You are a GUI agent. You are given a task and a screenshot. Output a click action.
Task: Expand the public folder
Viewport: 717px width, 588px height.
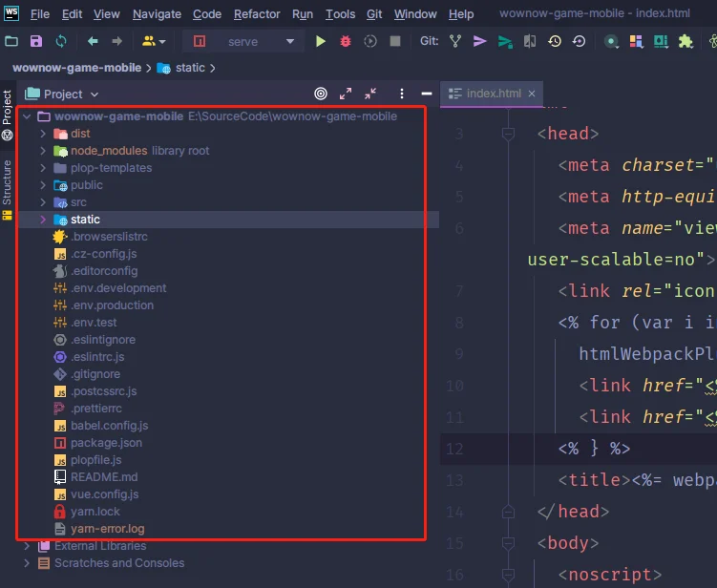coord(43,185)
